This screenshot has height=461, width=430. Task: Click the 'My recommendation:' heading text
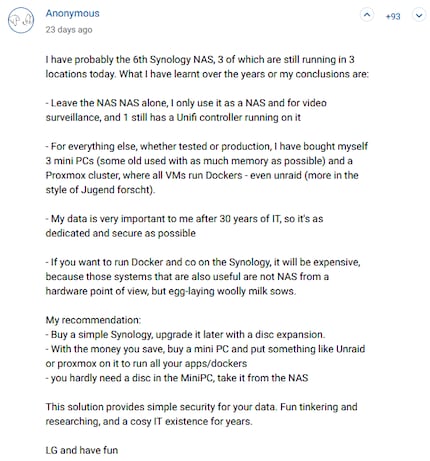[93, 320]
